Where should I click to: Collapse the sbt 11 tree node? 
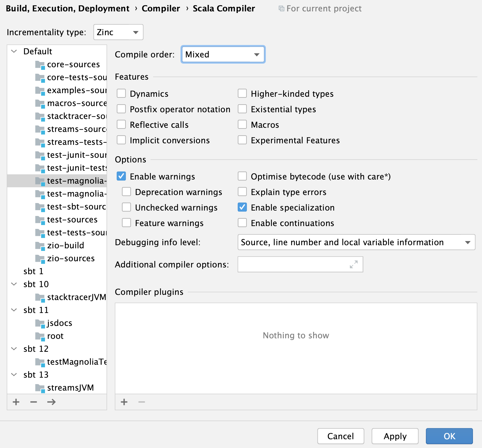pyautogui.click(x=14, y=310)
